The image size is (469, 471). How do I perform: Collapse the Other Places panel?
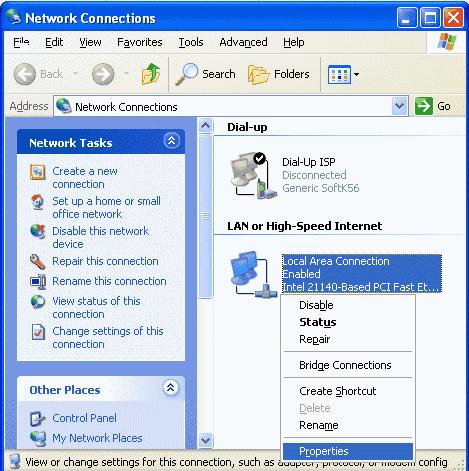(x=171, y=388)
